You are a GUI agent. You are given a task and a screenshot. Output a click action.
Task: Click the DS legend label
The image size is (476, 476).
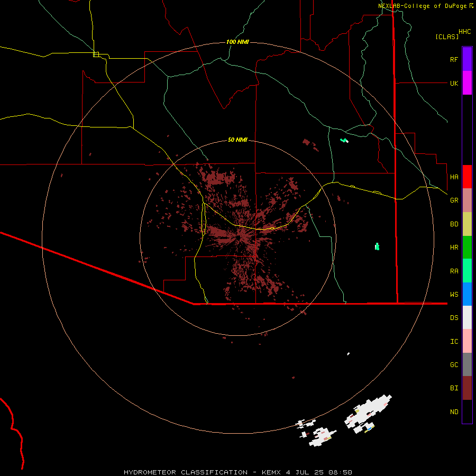[x=454, y=318]
